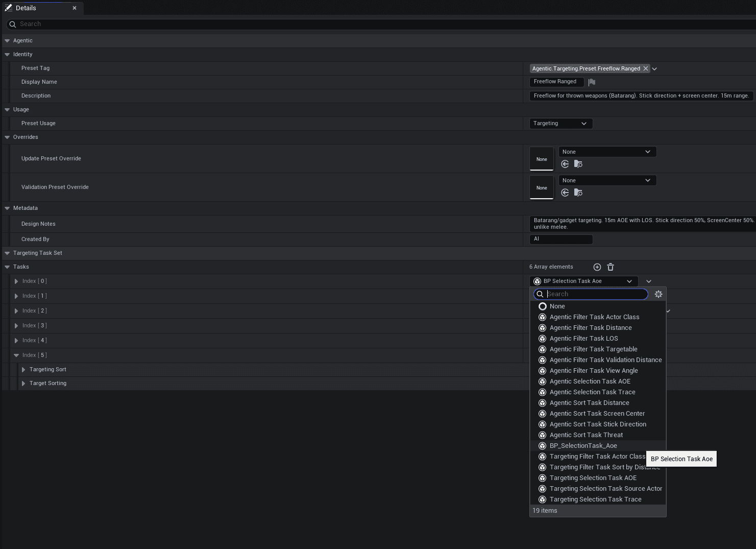Image resolution: width=756 pixels, height=549 pixels.
Task: Open the Update Preset Override None dropdown
Action: (607, 152)
